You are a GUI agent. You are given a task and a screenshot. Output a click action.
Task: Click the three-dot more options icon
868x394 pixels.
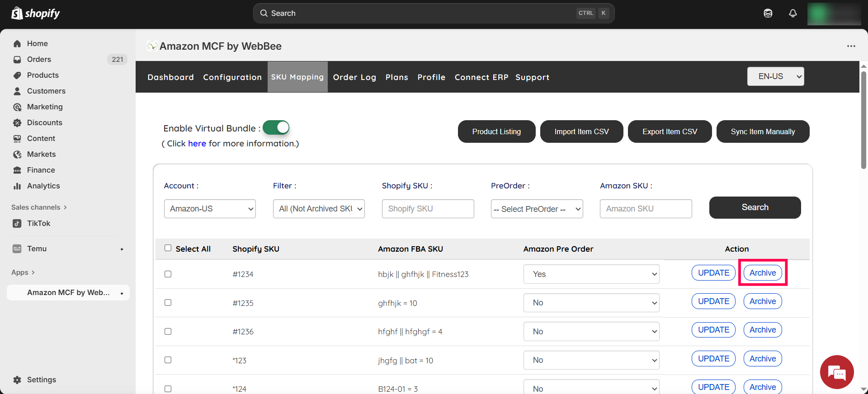851,46
